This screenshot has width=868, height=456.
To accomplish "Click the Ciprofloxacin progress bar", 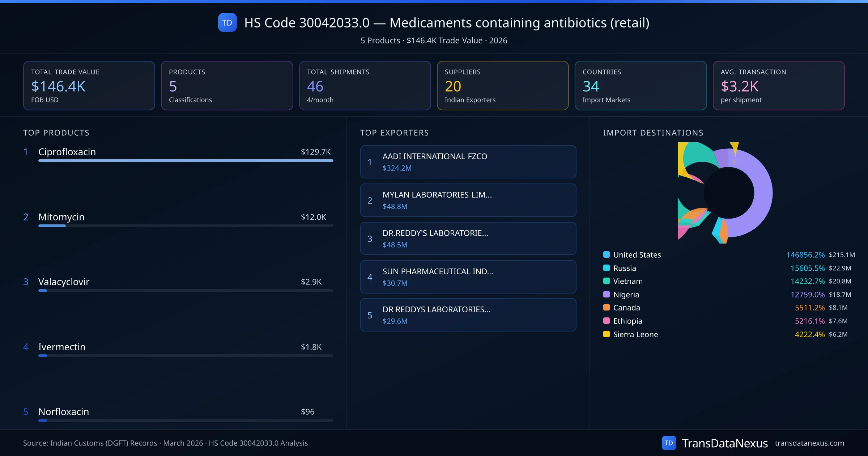I will 186,161.
